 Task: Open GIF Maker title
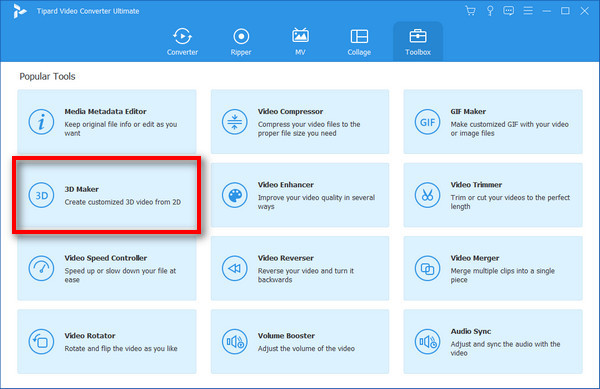468,111
